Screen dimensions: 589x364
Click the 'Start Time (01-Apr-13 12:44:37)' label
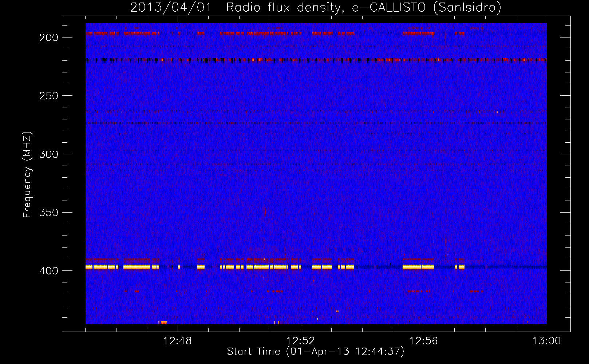316,352
